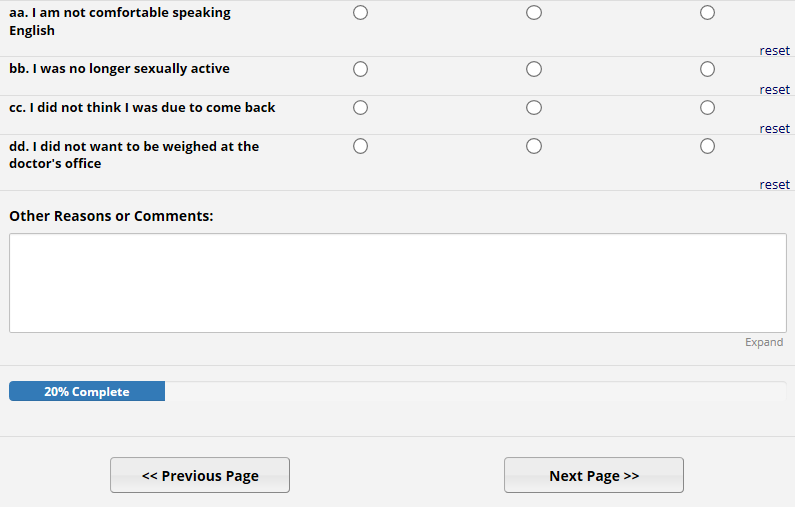Reset the 'not comfortable speaking English' answer
This screenshot has height=507, width=795.
tap(774, 51)
